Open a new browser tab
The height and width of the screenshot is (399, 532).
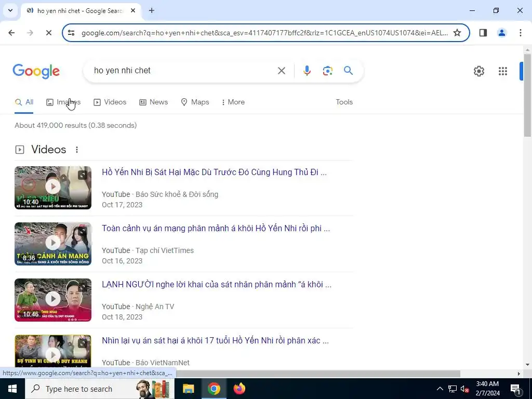click(152, 10)
